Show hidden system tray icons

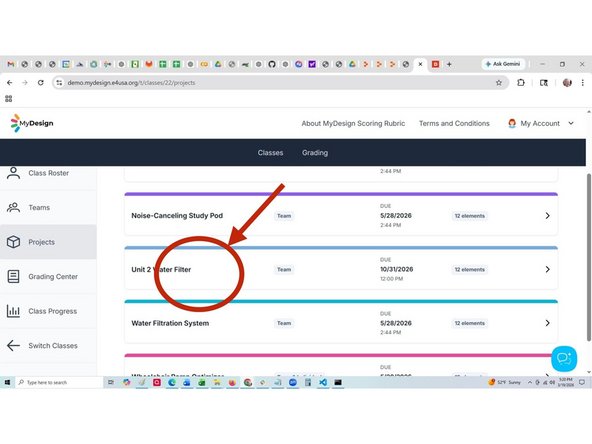(x=530, y=382)
